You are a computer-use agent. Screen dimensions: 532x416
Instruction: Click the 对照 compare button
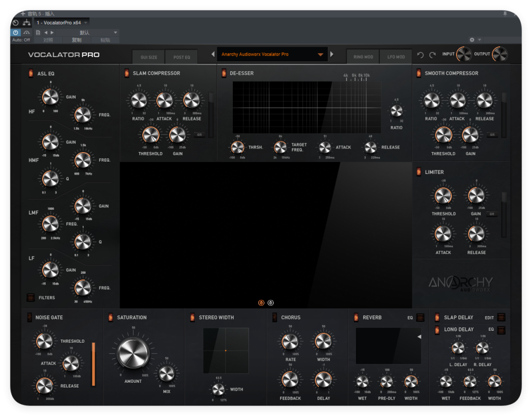(x=48, y=40)
